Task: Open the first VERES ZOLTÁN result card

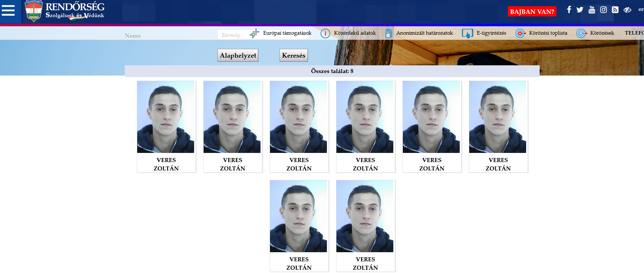Action: 166,127
